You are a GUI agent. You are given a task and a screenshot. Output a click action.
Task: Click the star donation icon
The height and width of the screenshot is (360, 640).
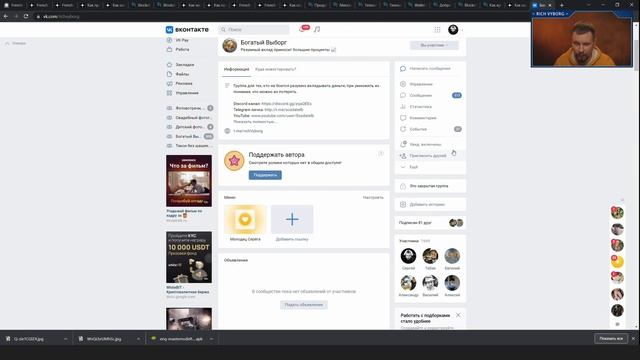click(234, 161)
